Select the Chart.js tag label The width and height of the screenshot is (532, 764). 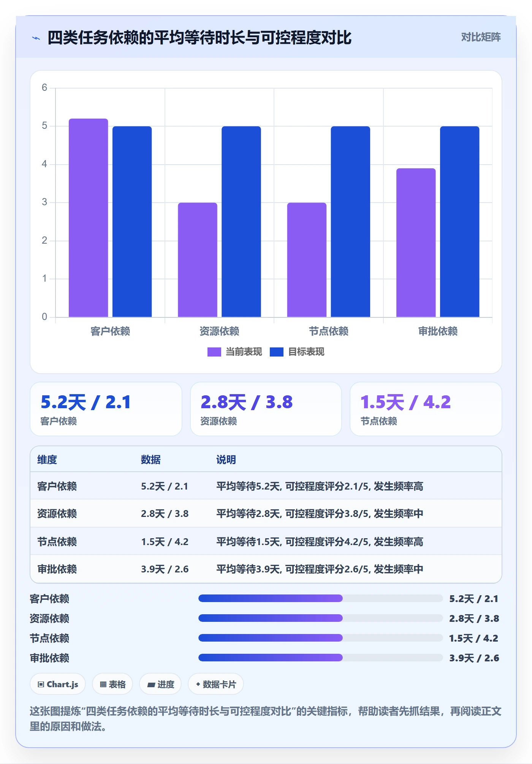[62, 685]
